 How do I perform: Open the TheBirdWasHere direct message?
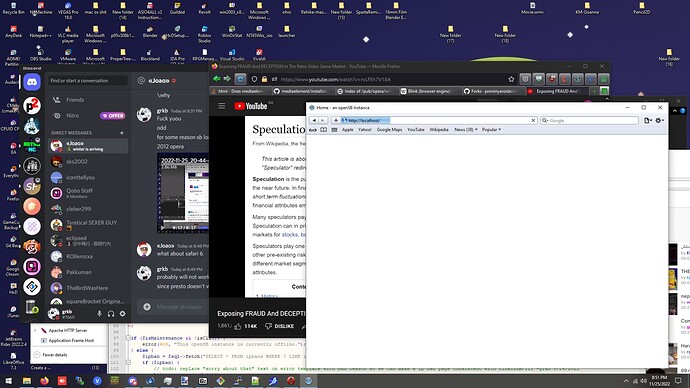pyautogui.click(x=88, y=288)
